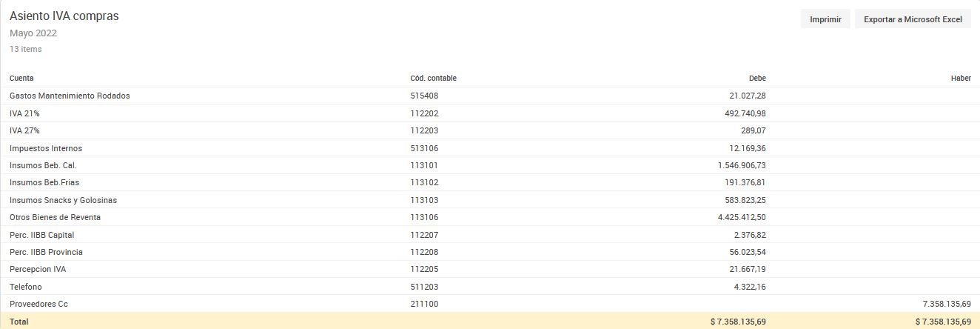Click the Impuestos Internos row
This screenshot has height=329, width=980.
(490, 148)
